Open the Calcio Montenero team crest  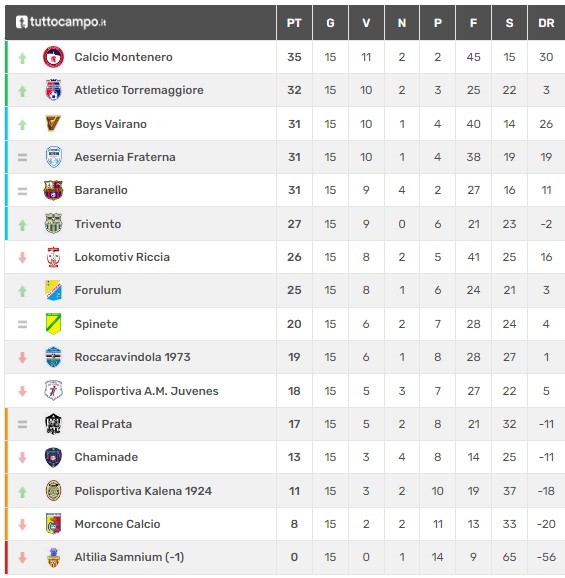coord(53,57)
